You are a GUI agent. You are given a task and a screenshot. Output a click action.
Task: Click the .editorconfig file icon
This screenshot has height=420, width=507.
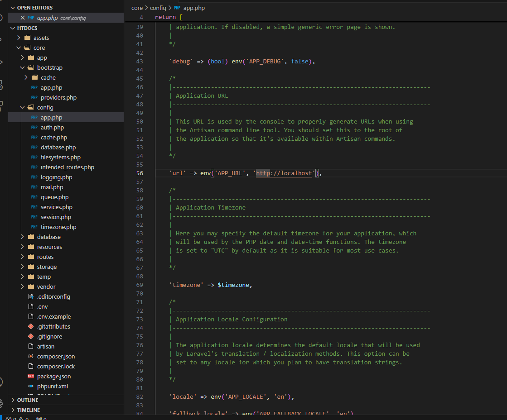coord(31,296)
